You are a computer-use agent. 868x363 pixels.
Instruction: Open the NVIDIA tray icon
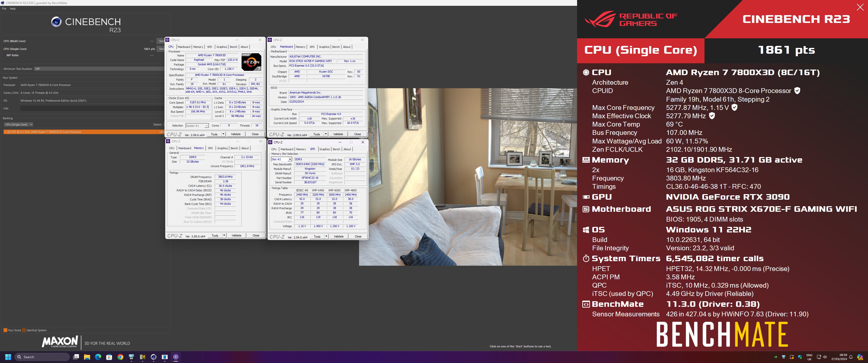[775, 357]
